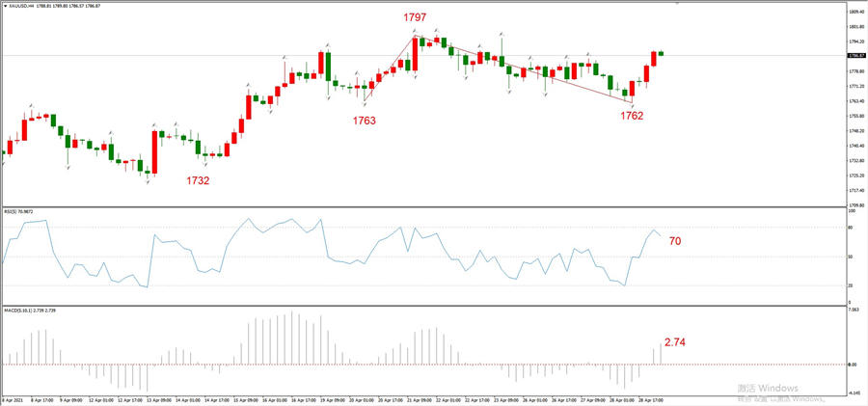The width and height of the screenshot is (868, 406).
Task: Click the 1771.20 price axis label
Action: tap(855, 87)
